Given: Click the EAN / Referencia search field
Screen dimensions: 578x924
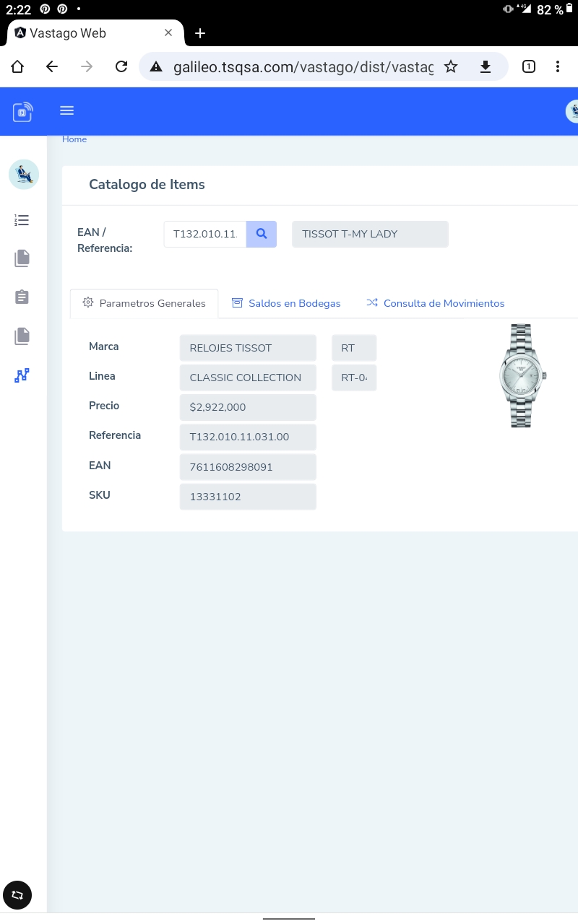Looking at the screenshot, I should (205, 234).
